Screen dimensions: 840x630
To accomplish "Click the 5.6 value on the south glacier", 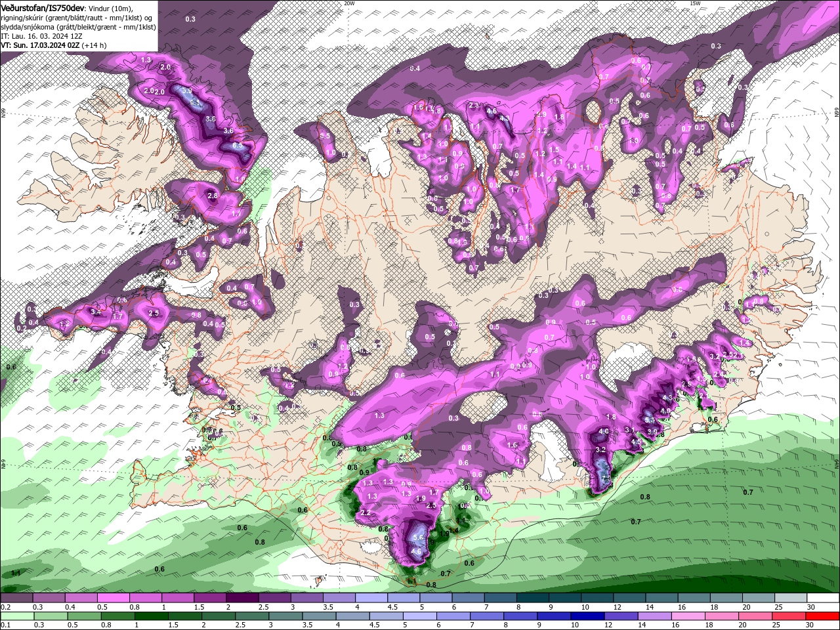I will tap(419, 537).
